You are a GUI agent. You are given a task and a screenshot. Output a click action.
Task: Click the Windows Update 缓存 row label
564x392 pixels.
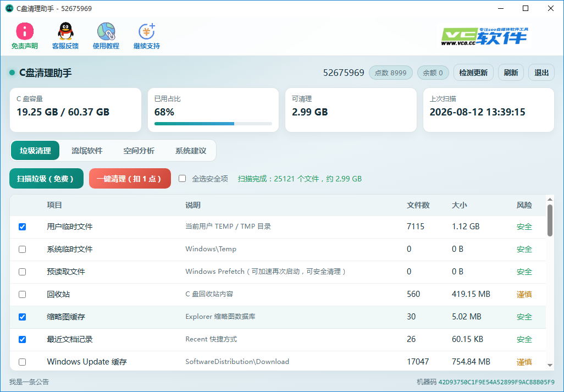point(87,362)
